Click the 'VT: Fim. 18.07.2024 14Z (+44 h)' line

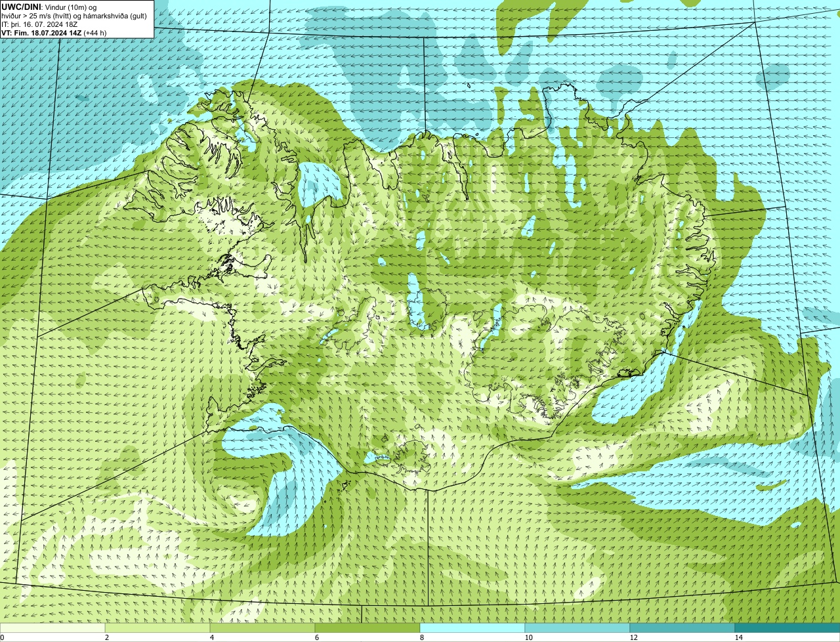(54, 32)
